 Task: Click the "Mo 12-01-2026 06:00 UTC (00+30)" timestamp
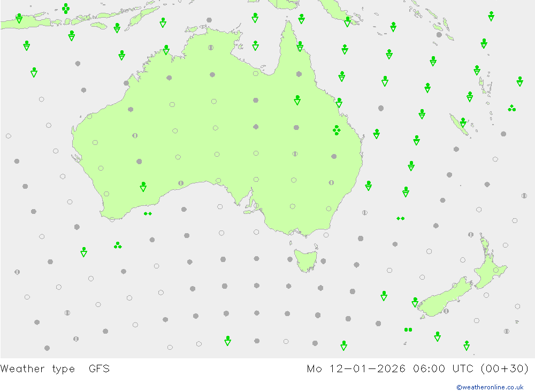click(418, 369)
